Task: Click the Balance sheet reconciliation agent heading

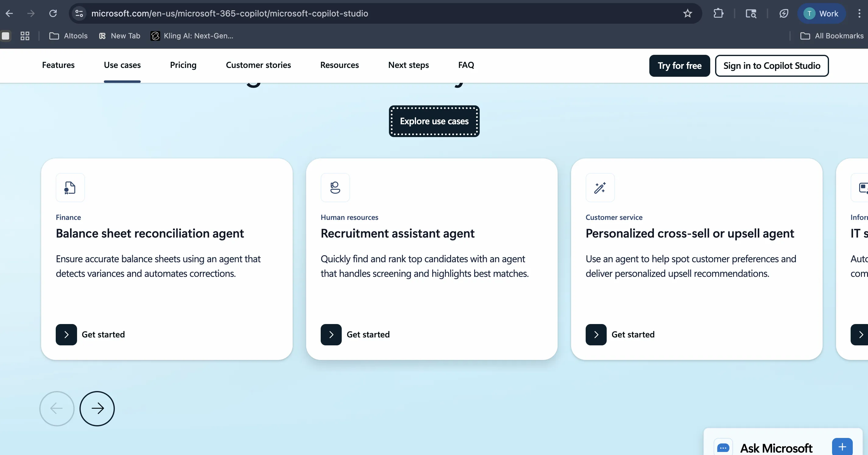Action: coord(150,234)
